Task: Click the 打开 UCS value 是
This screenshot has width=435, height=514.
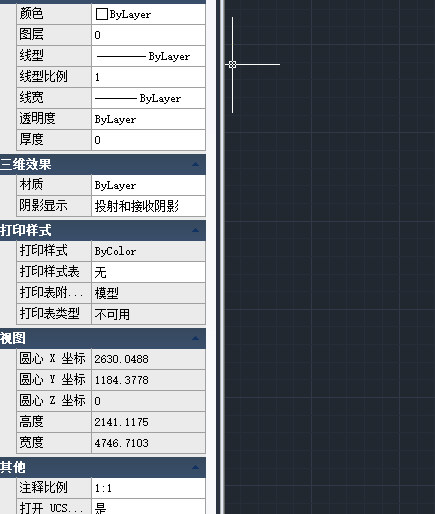Action: tap(148, 507)
